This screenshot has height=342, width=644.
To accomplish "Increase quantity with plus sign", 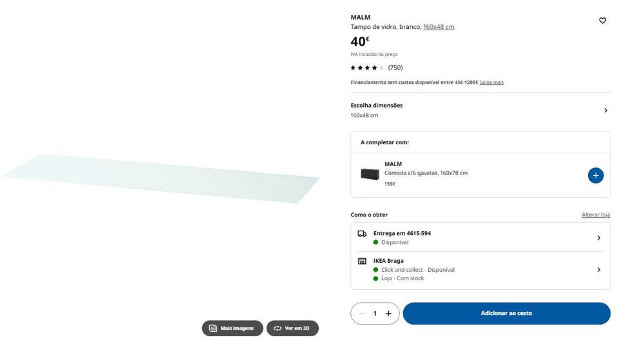I will pyautogui.click(x=388, y=314).
